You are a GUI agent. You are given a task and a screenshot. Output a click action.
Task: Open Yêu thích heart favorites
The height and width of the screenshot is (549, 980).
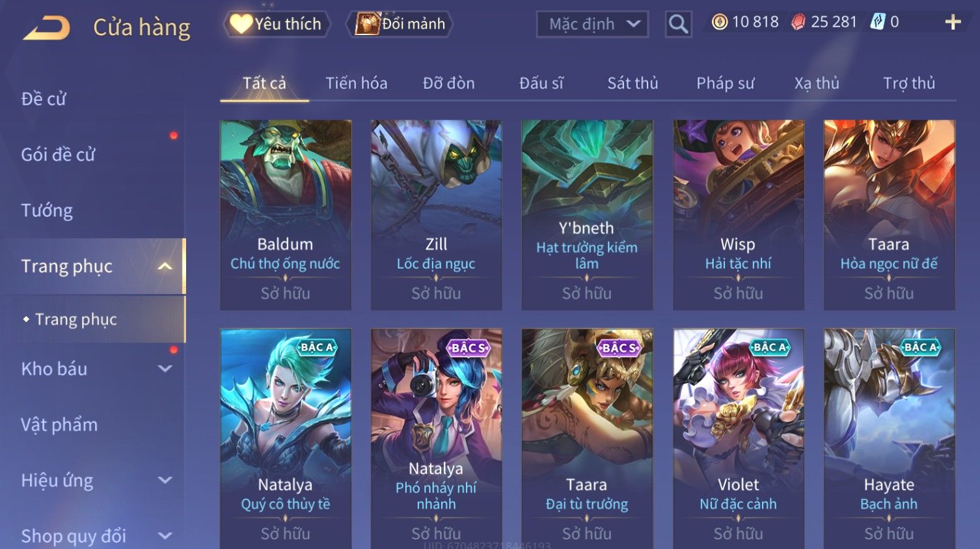click(x=277, y=24)
